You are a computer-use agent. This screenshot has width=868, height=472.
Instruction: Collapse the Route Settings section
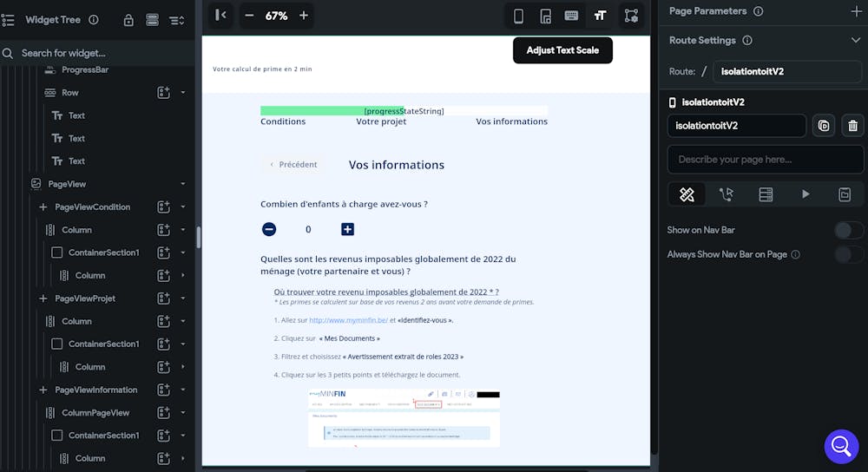pos(856,41)
